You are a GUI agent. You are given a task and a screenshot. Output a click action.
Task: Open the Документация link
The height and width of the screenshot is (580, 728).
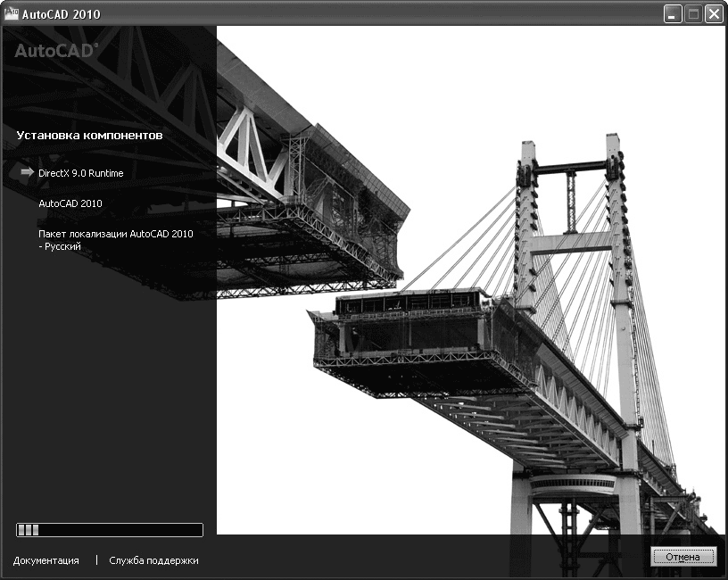pyautogui.click(x=46, y=560)
